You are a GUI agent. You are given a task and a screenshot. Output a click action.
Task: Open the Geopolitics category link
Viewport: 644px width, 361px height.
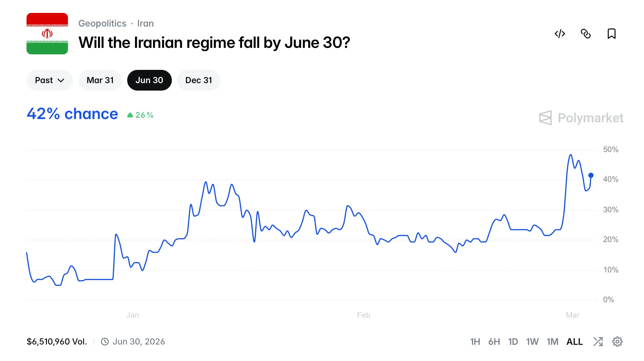click(102, 23)
